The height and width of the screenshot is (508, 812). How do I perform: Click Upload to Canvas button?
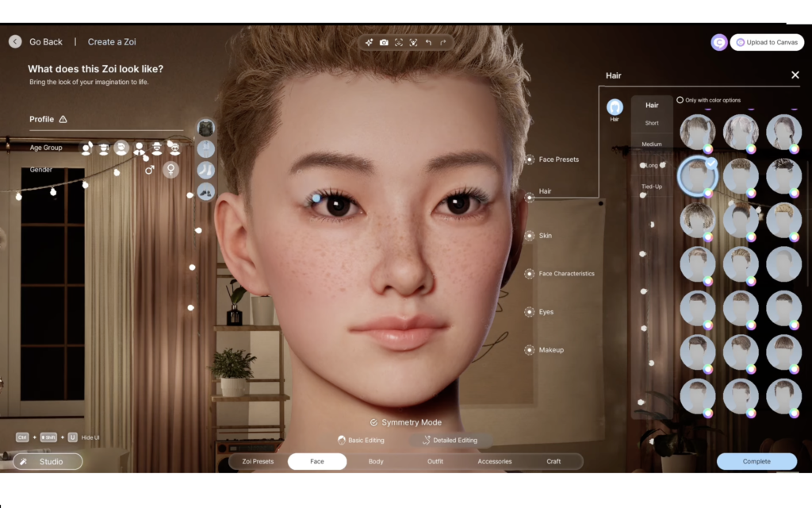pos(767,42)
